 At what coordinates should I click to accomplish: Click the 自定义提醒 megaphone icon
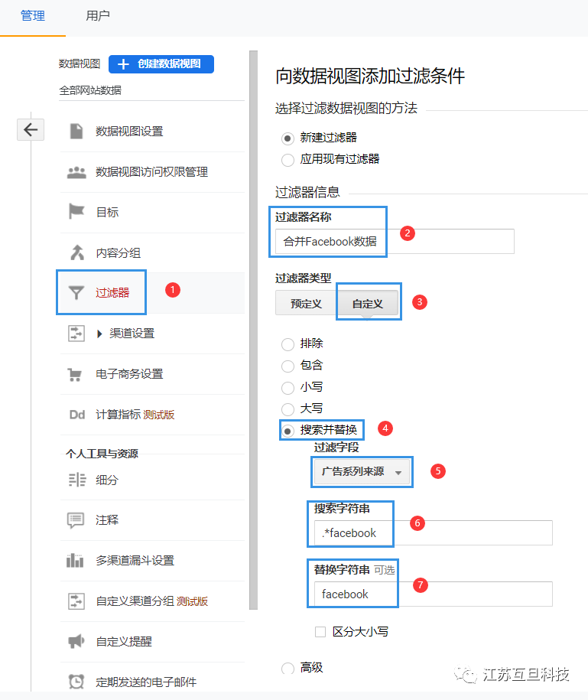[76, 641]
